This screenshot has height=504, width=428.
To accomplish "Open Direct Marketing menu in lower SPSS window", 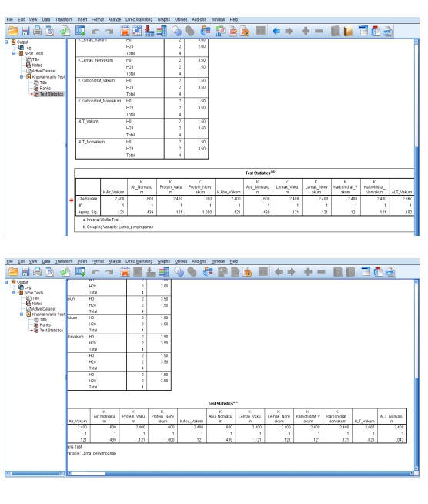I will pos(139,261).
